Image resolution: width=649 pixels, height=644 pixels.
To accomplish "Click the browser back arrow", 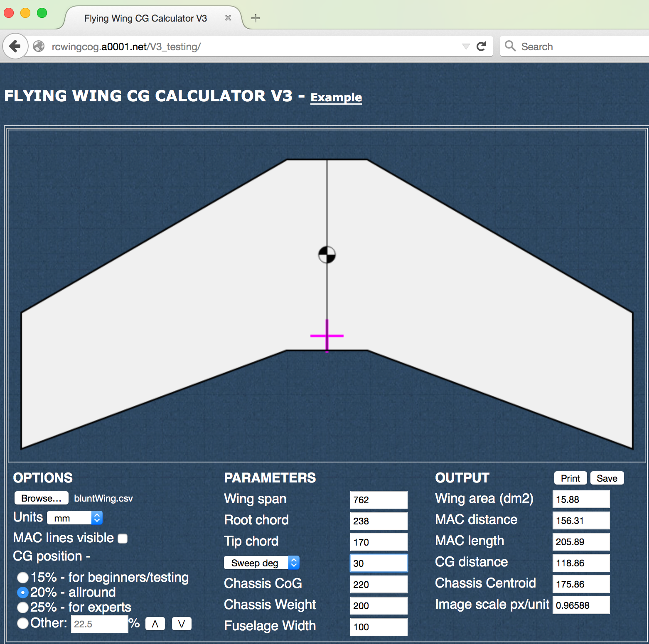I will click(x=15, y=46).
